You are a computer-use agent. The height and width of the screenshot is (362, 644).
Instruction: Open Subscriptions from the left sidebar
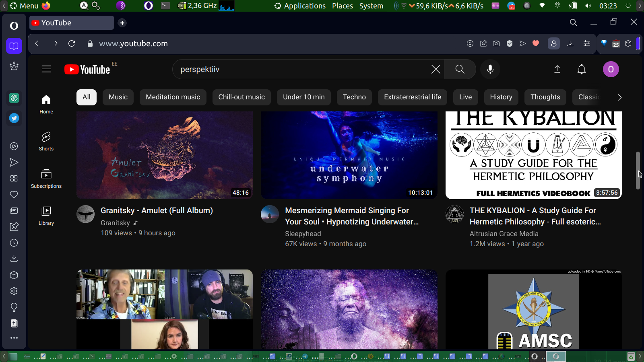[x=46, y=179]
